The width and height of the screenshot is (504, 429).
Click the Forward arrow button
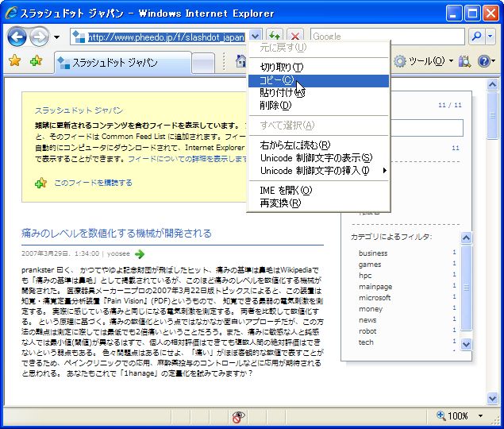click(39, 37)
